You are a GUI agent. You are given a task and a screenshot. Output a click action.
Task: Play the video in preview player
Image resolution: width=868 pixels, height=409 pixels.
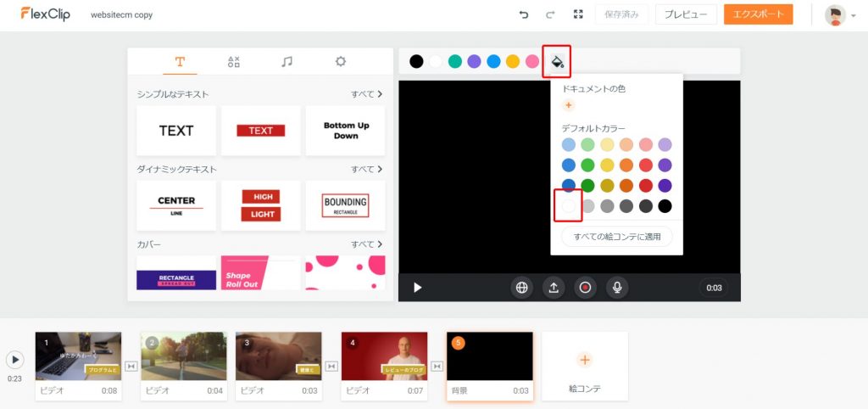tap(417, 288)
